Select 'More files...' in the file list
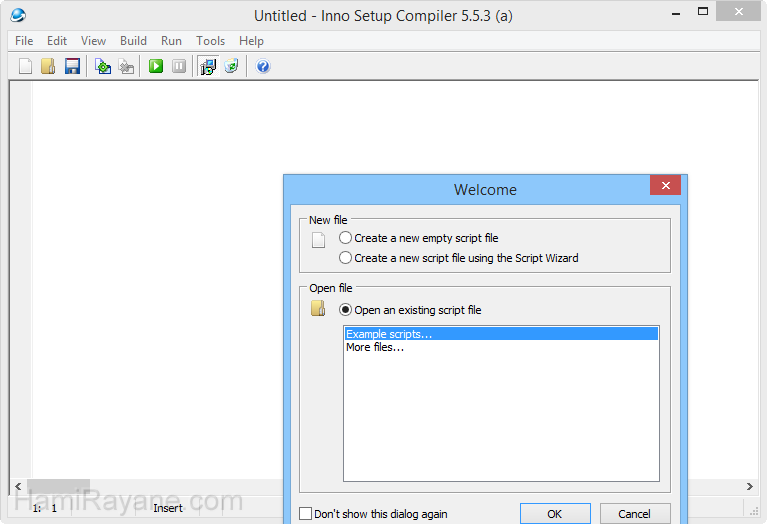767x524 pixels. 501,347
